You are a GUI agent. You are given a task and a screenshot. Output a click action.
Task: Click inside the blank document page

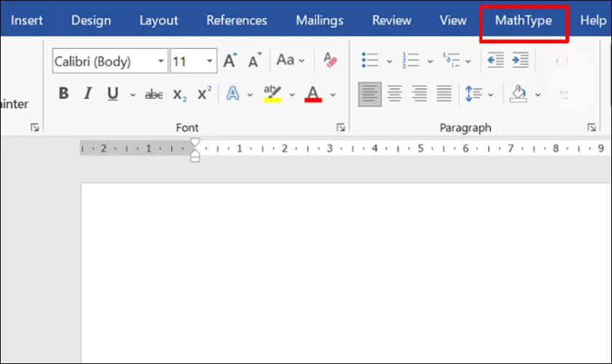[x=346, y=273]
